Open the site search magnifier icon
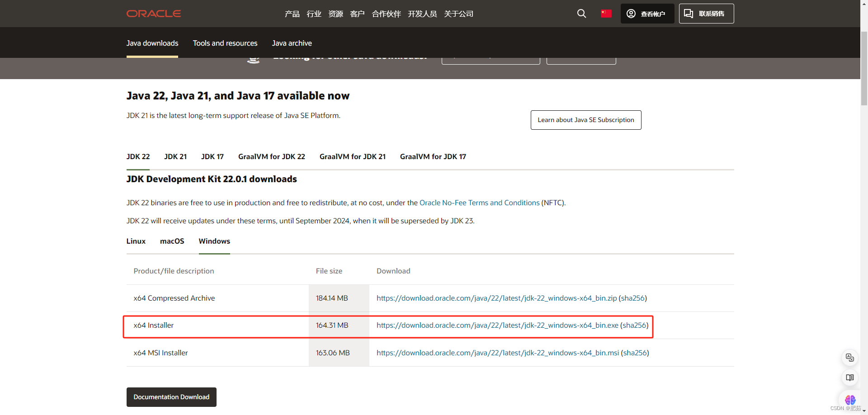The height and width of the screenshot is (415, 868). (x=581, y=14)
